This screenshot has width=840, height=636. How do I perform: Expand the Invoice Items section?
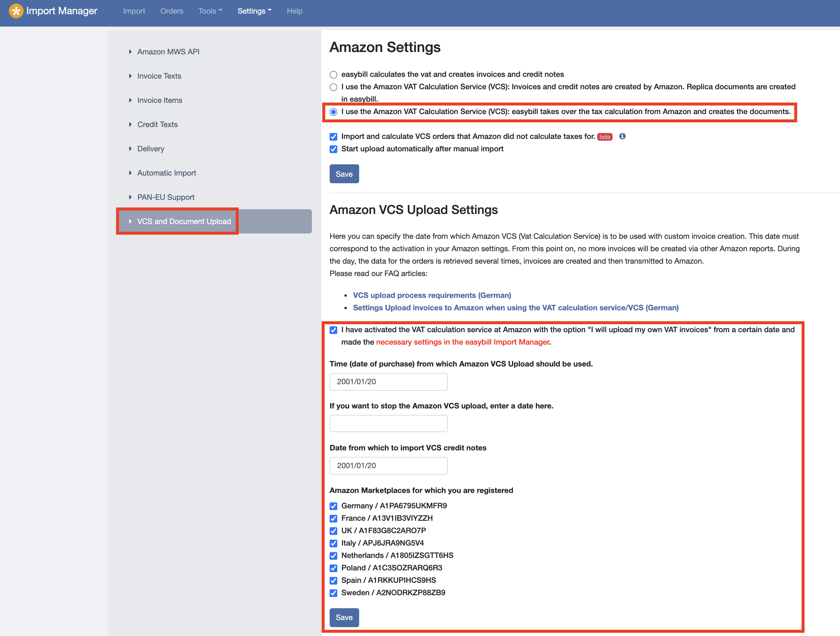tap(159, 100)
